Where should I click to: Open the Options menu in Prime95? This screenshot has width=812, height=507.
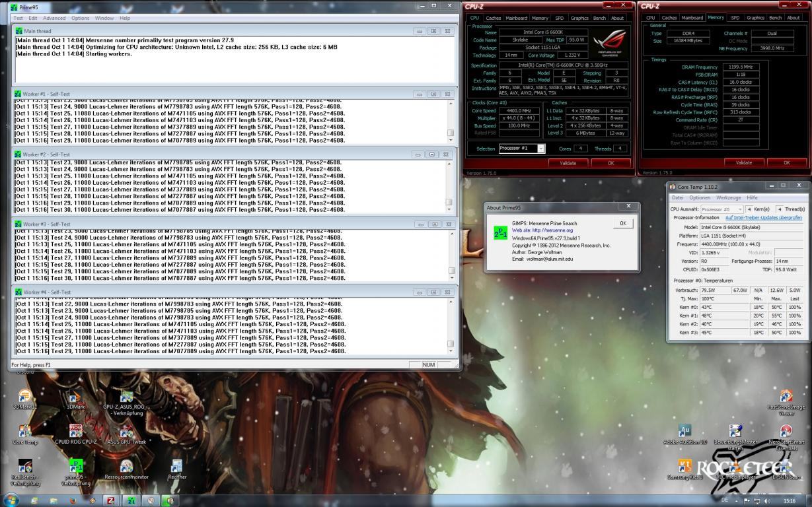coord(80,18)
